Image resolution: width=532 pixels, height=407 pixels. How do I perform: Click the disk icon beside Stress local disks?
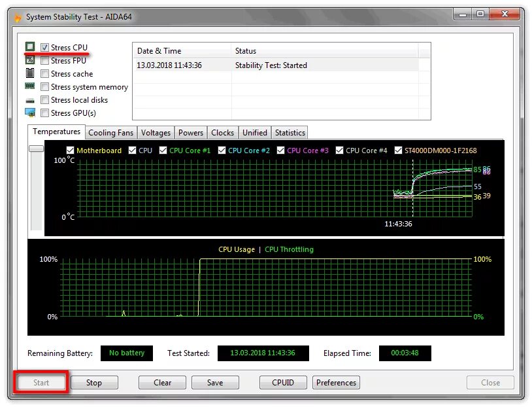[29, 99]
